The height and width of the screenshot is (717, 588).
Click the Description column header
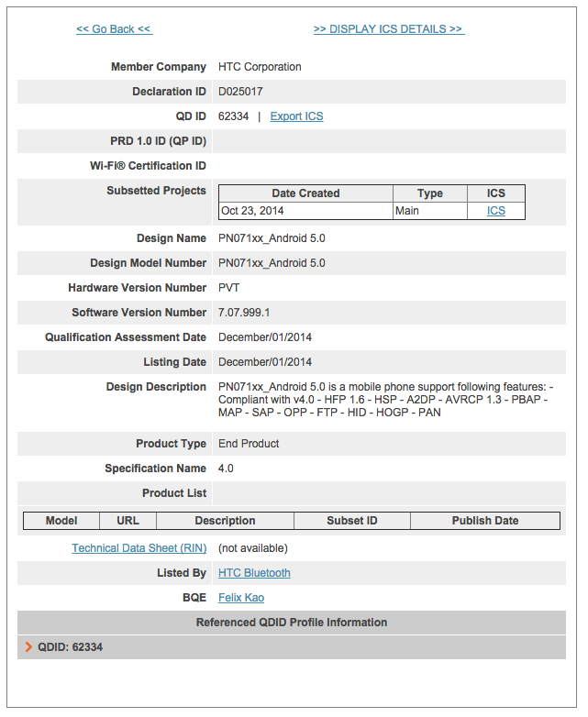point(225,521)
